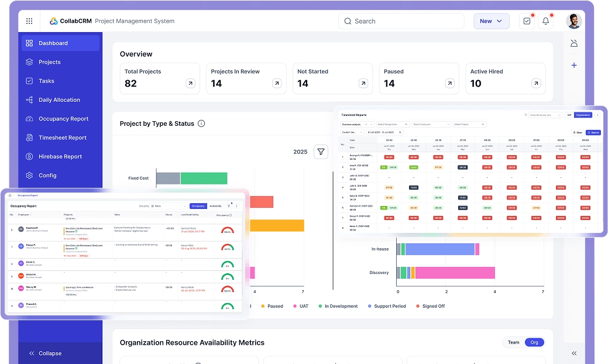This screenshot has height=364, width=608.
Task: Switch occupancy view to Availability
Action: 216,206
